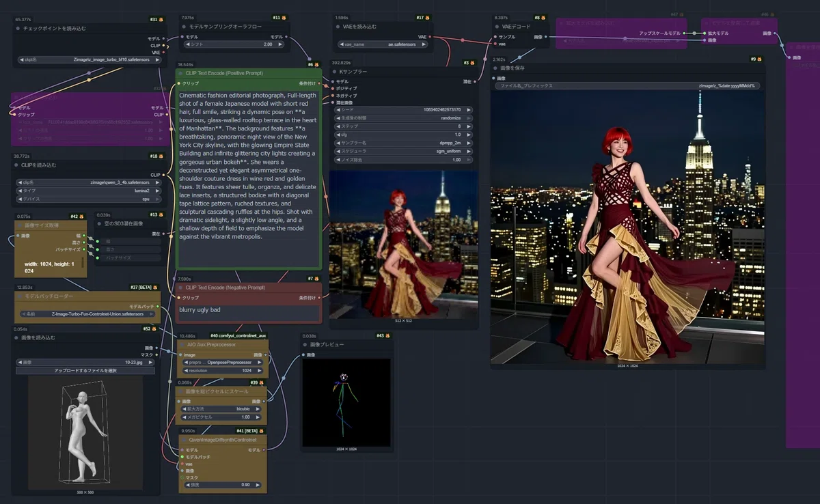Click the negative prompt text 'blurry ugly bad'
Screen dimensions: 820x504
[201, 309]
